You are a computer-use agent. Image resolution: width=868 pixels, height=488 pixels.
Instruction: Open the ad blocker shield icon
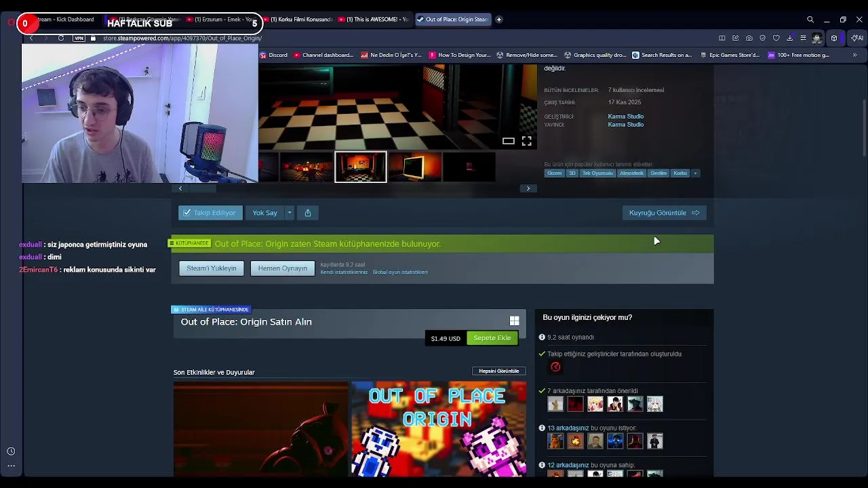point(762,38)
